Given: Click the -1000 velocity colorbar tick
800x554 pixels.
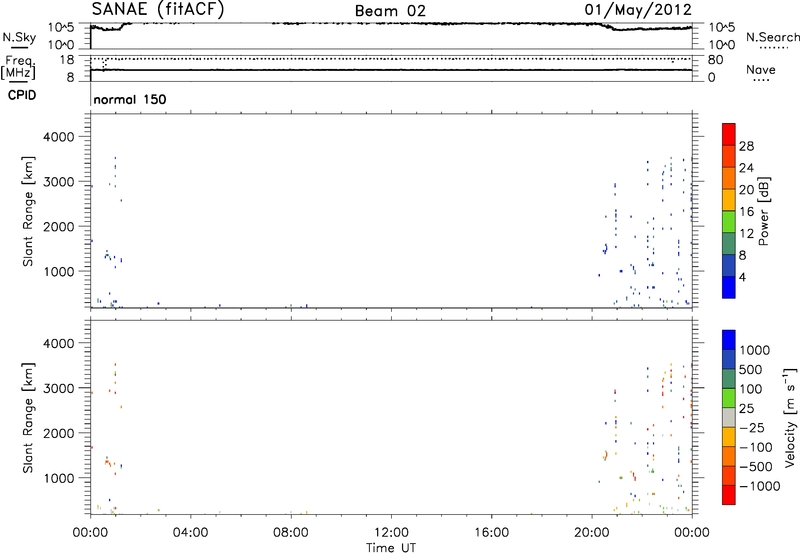Looking at the screenshot, I should pyautogui.click(x=760, y=486).
